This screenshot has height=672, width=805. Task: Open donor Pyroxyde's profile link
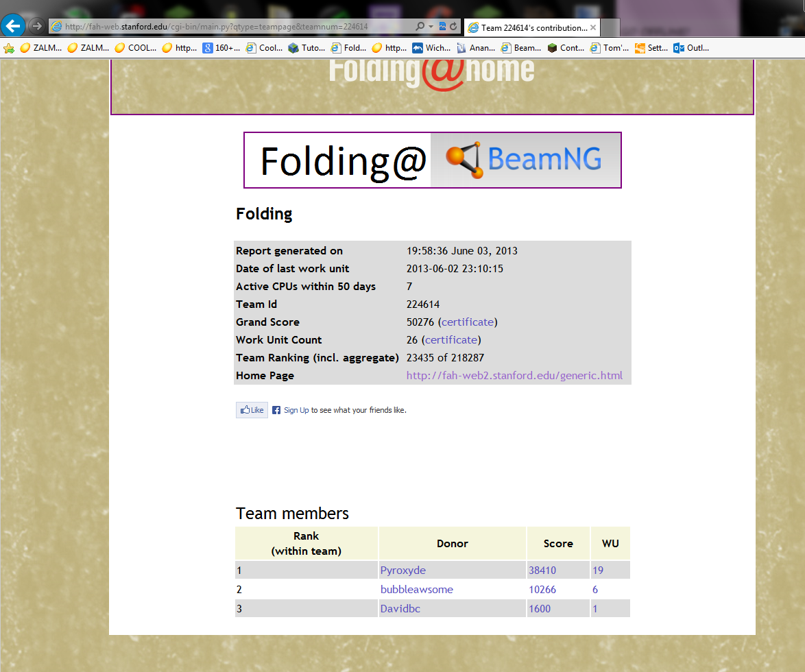[x=403, y=570]
